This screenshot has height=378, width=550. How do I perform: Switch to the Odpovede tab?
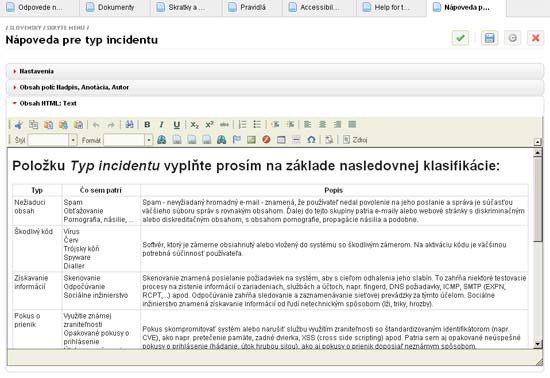(39, 7)
